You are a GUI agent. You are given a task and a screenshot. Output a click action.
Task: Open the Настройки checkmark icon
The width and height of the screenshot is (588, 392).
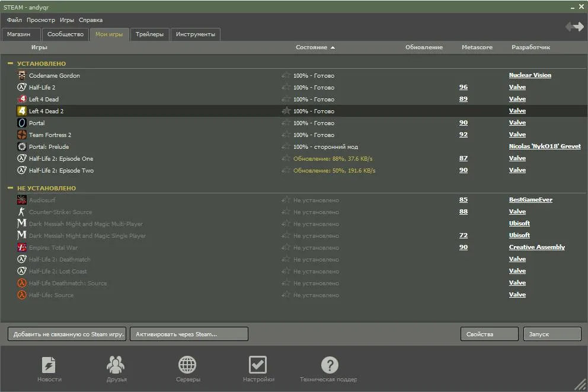(x=258, y=365)
